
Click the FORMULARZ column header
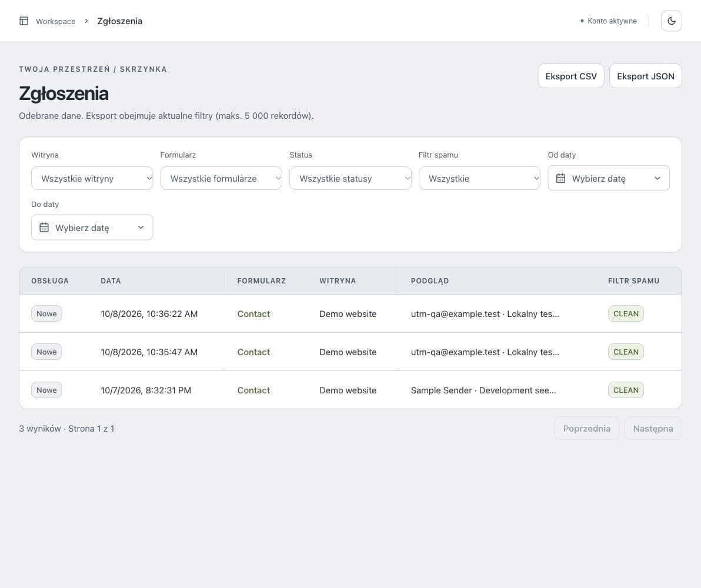point(262,281)
